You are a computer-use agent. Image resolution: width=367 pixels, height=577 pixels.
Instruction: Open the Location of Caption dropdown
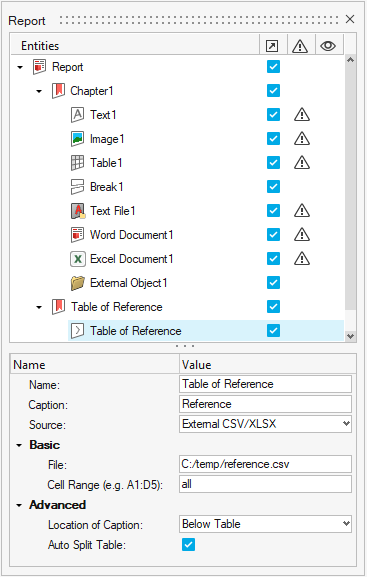(265, 524)
